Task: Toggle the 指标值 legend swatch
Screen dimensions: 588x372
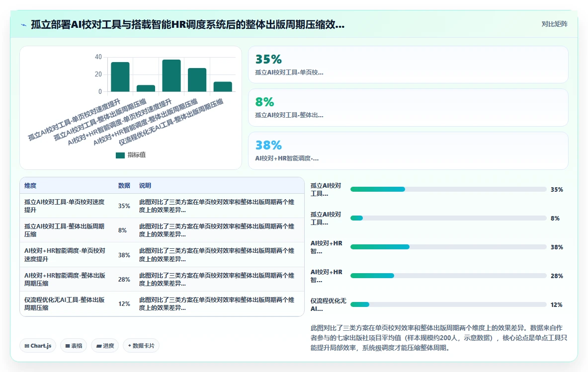Action: (x=120, y=155)
